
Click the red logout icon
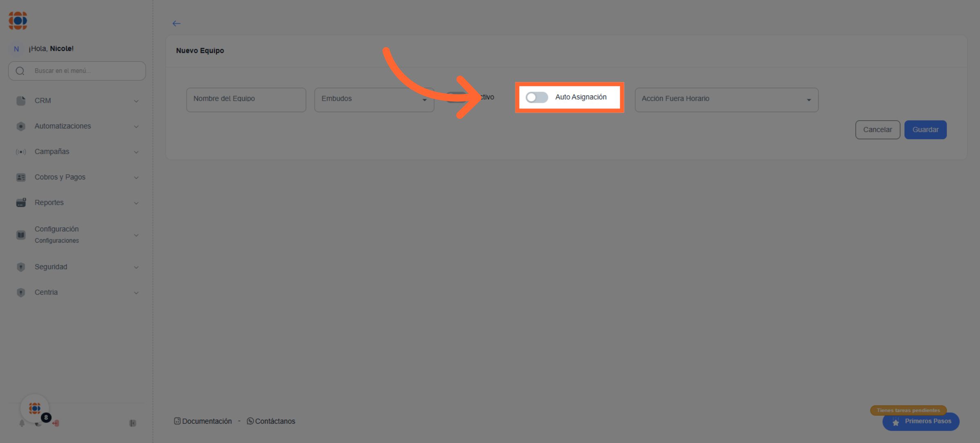(56, 423)
